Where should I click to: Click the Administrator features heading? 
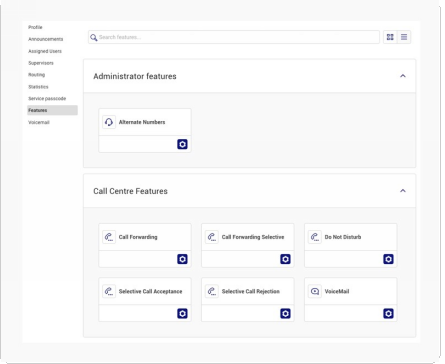click(135, 76)
